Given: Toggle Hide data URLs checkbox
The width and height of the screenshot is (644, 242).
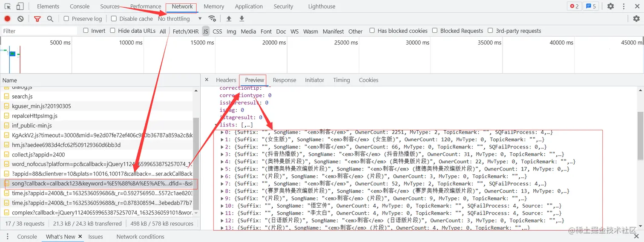Looking at the screenshot, I should pyautogui.click(x=112, y=31).
